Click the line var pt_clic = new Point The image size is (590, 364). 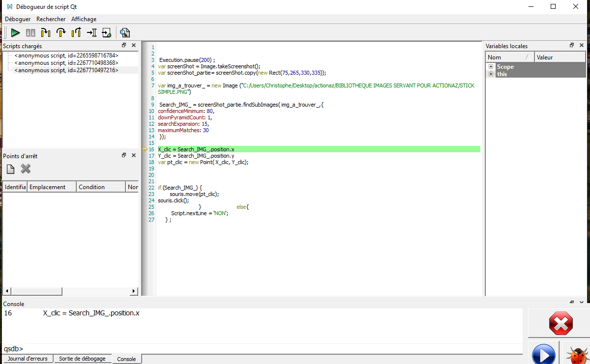click(x=203, y=162)
